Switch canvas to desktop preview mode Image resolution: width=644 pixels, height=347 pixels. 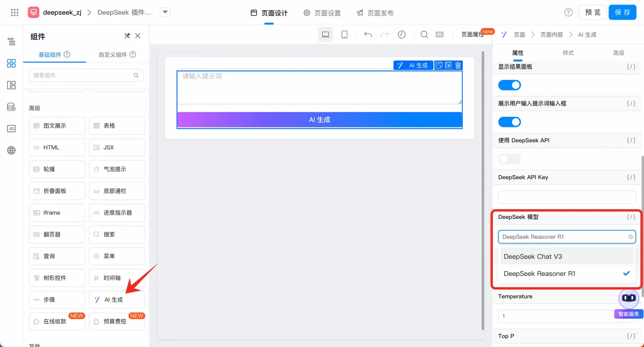326,34
